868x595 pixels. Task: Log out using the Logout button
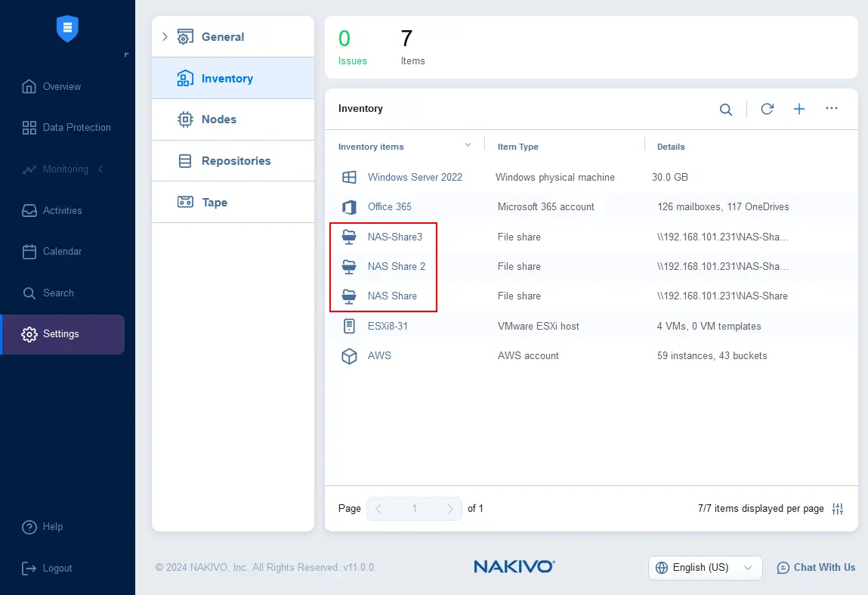pos(47,569)
